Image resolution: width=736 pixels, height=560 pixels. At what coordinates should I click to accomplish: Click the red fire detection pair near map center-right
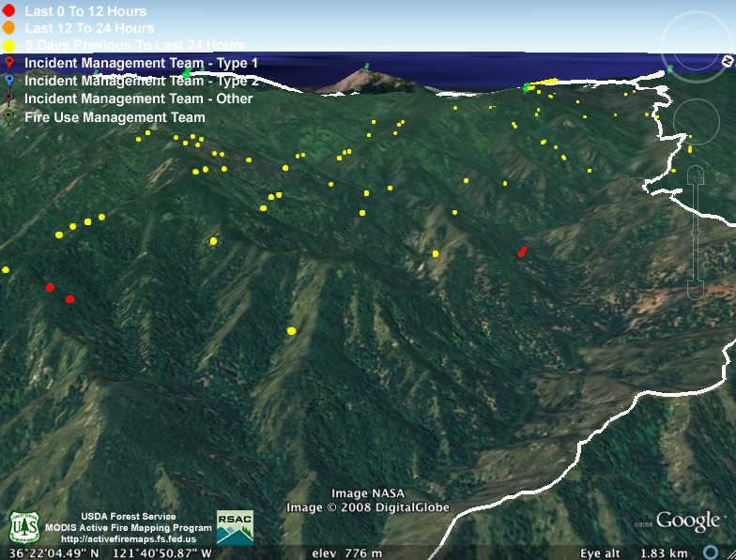pyautogui.click(x=522, y=251)
